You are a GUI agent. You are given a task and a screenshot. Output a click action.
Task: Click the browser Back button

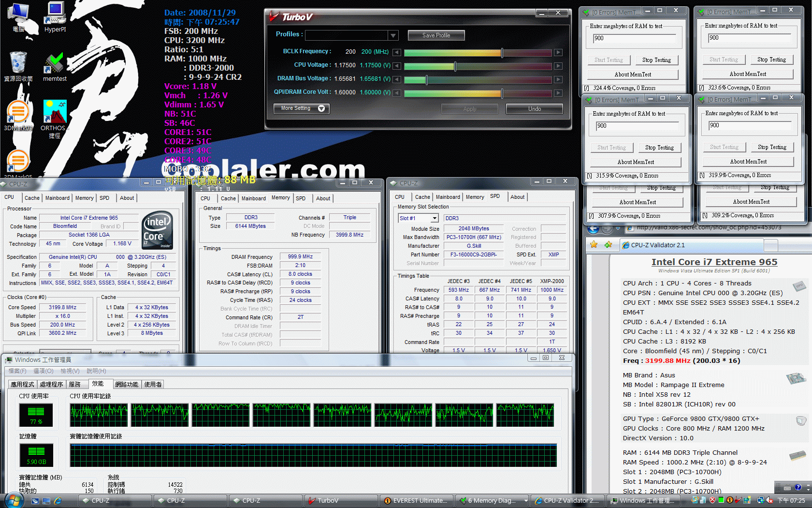[x=593, y=228]
